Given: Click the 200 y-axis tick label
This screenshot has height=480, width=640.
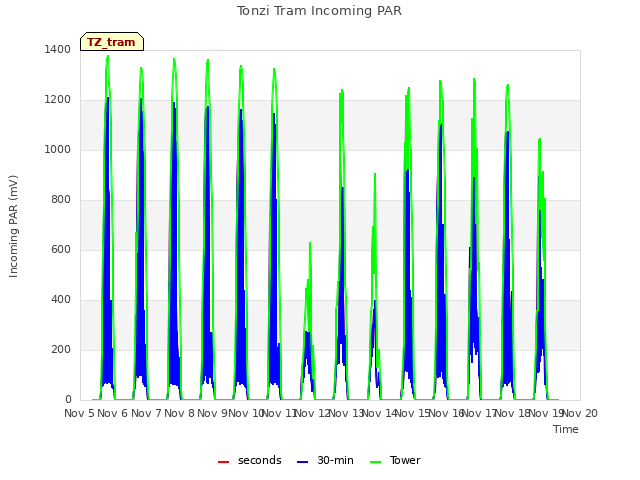Looking at the screenshot, I should point(61,349).
